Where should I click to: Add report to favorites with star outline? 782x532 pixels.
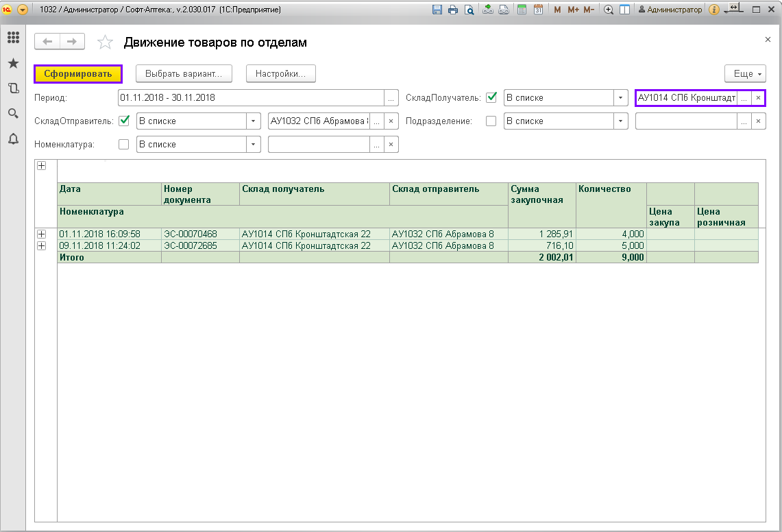105,43
